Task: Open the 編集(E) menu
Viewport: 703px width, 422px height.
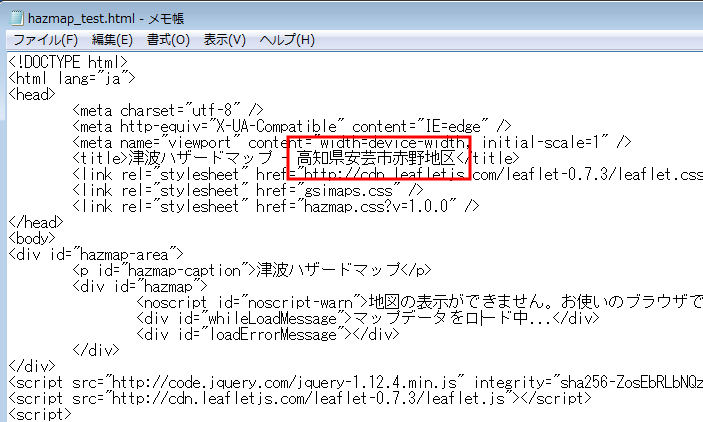Action: [x=112, y=40]
